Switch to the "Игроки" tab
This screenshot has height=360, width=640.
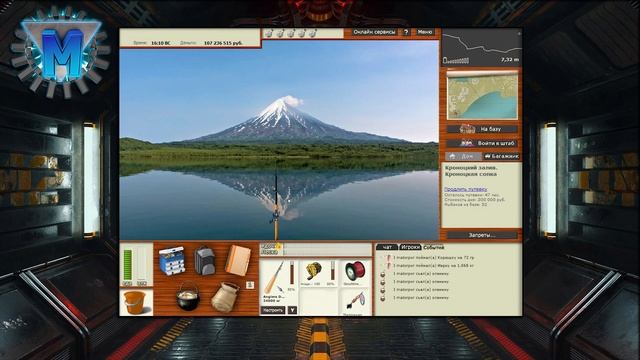coord(410,247)
